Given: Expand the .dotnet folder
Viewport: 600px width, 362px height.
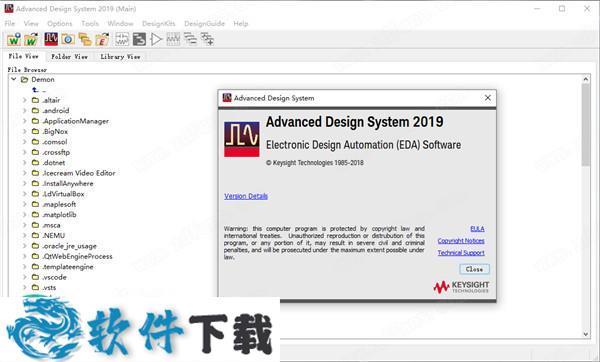Looking at the screenshot, I should [x=25, y=163].
